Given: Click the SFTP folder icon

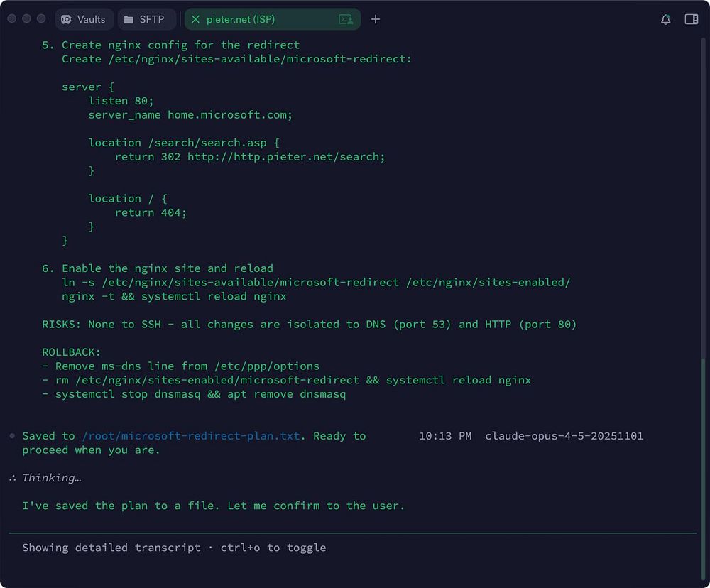Looking at the screenshot, I should pyautogui.click(x=129, y=19).
